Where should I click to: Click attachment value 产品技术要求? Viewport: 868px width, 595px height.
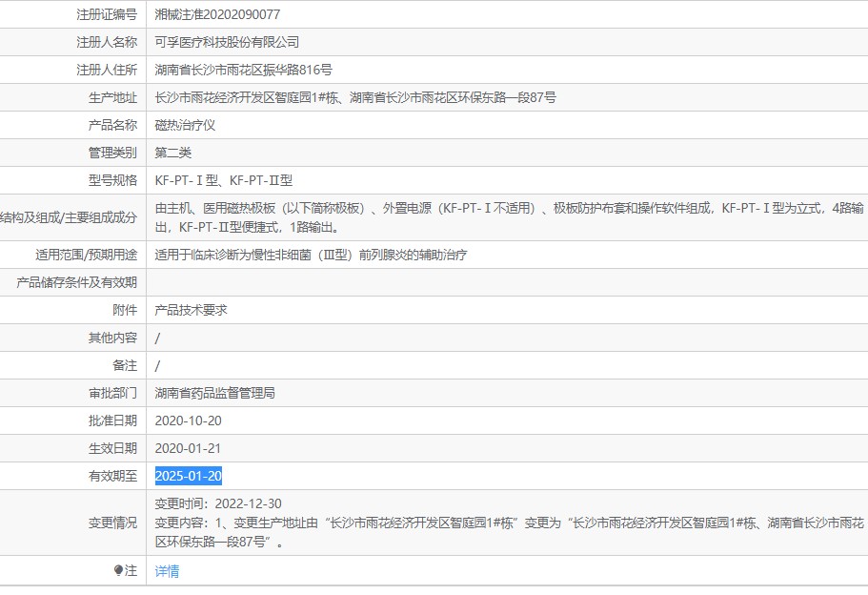click(191, 310)
